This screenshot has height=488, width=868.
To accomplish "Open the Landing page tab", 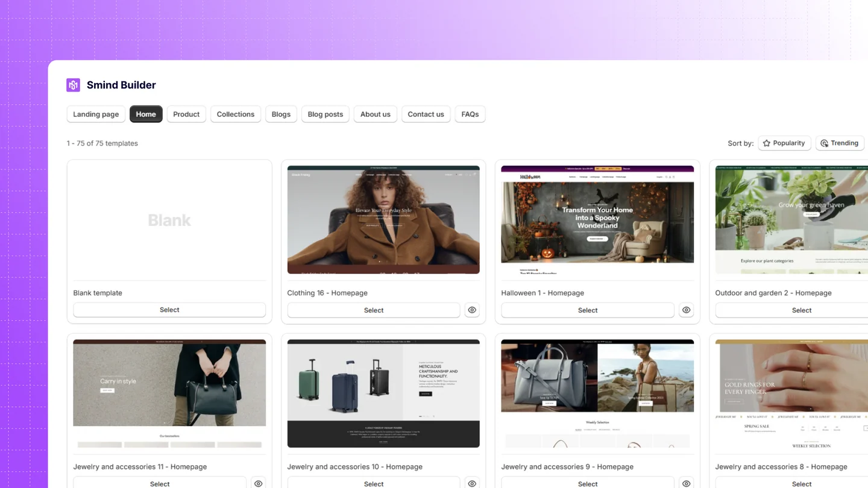I will click(96, 114).
